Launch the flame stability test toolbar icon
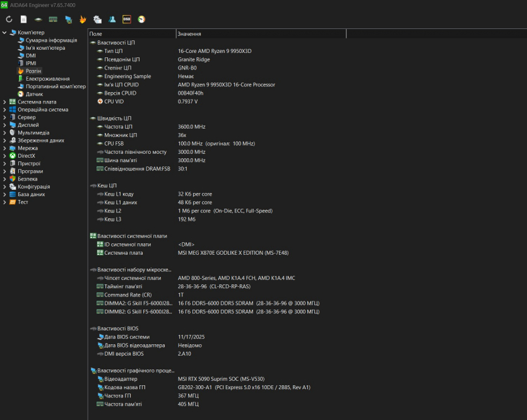The width and height of the screenshot is (527, 420). 83,20
